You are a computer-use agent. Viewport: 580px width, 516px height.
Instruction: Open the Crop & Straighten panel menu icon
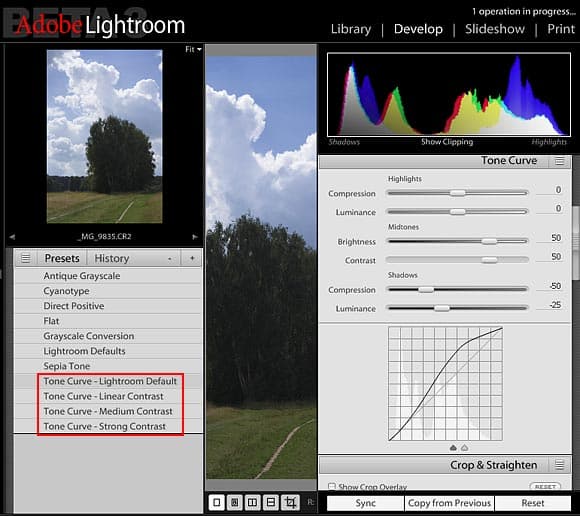click(560, 465)
